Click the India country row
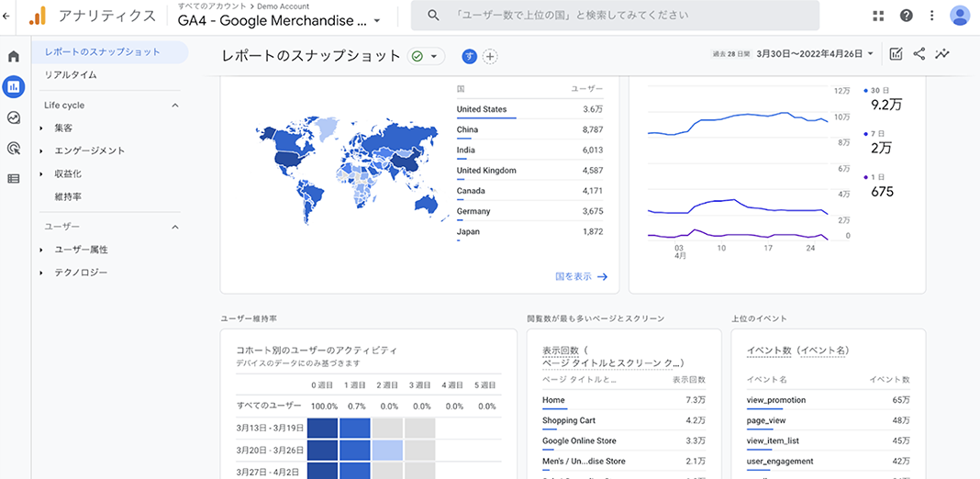980x479 pixels. click(x=530, y=150)
